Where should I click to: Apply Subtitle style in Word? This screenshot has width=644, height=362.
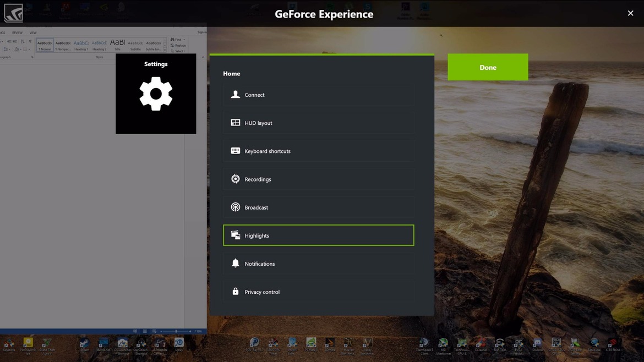[135, 45]
